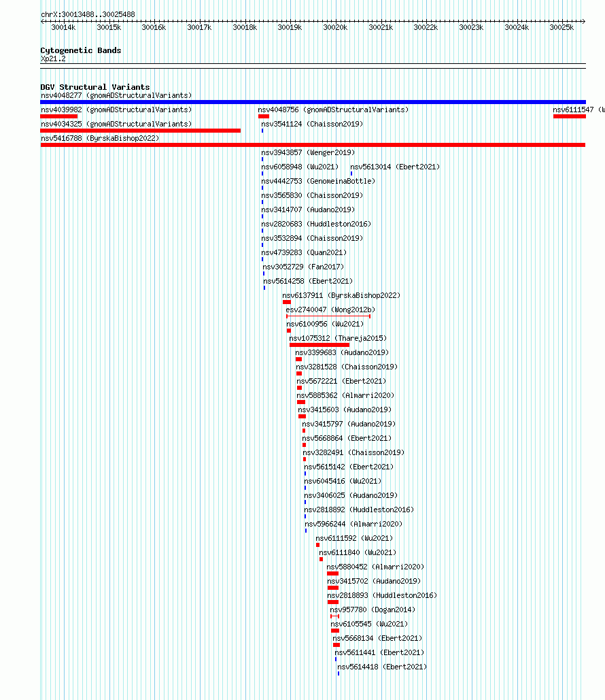Click nsv3415603 Audano2019 variant label
Screen dimensions: 605x700
345,410
